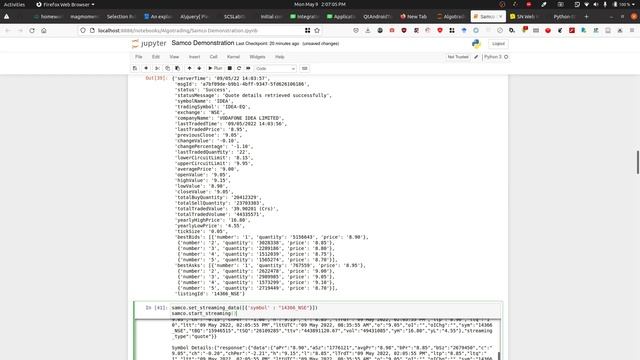Open the Help menu in Jupyter
Viewport: 640px width, 360px height.
pyautogui.click(x=280, y=57)
